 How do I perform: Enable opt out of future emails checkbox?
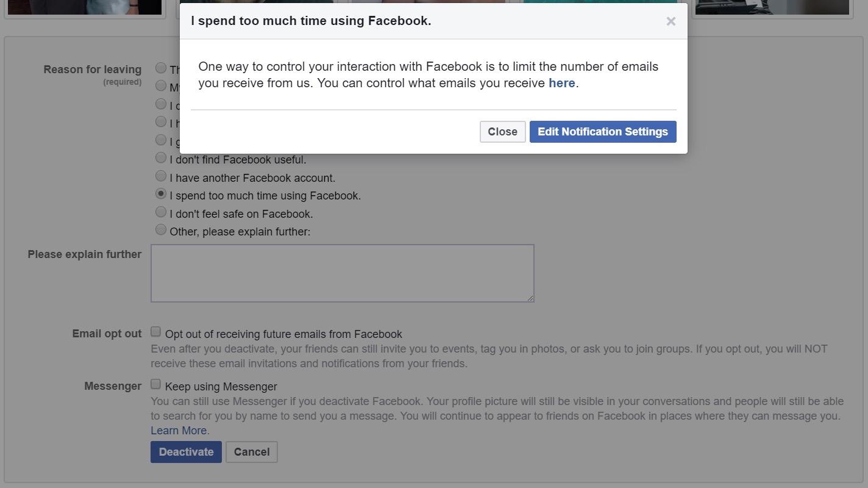click(x=156, y=332)
